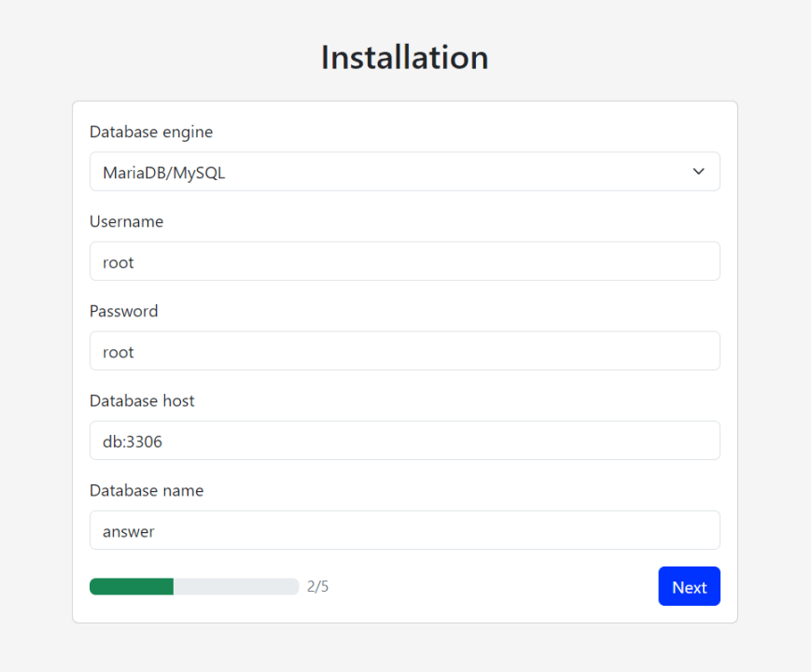The width and height of the screenshot is (811, 672).
Task: Click the Database host label
Action: 142,400
